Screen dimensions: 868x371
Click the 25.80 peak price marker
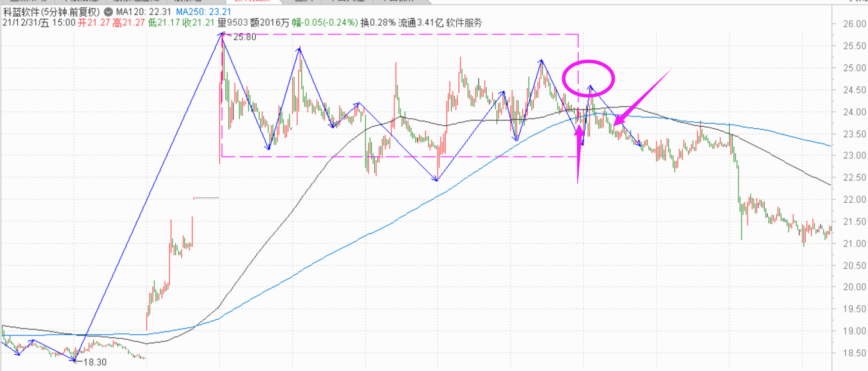coord(244,37)
